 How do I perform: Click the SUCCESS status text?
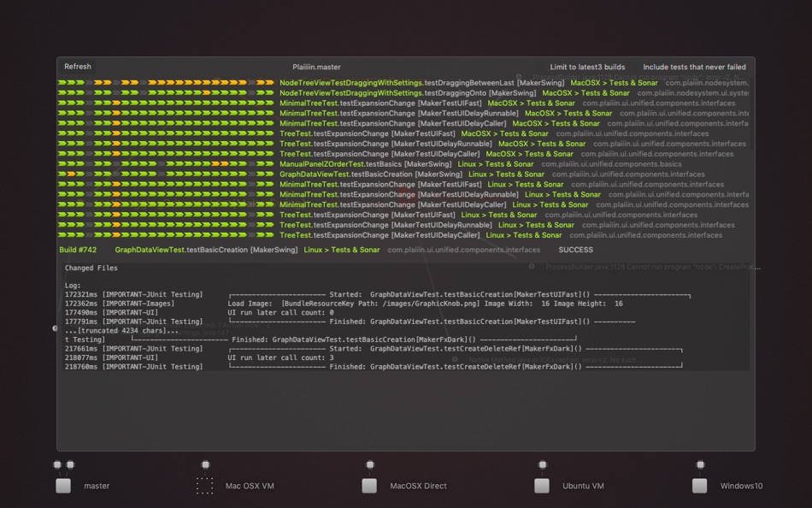pos(575,250)
